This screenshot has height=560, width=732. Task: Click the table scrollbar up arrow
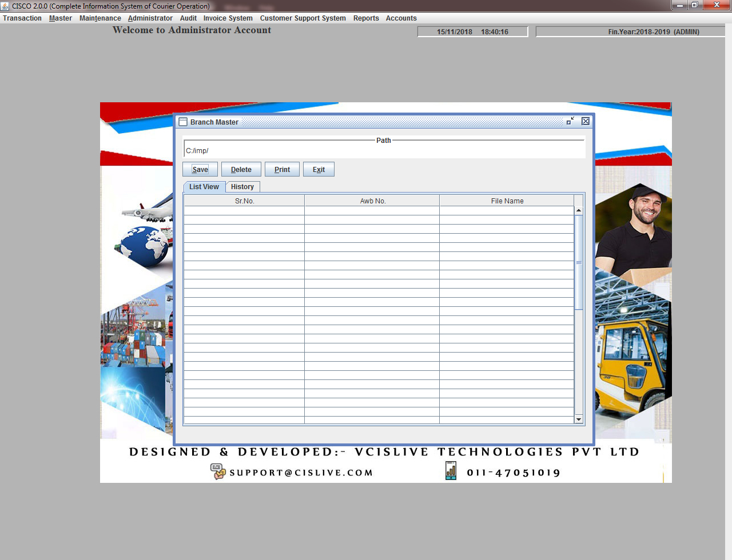tap(579, 210)
